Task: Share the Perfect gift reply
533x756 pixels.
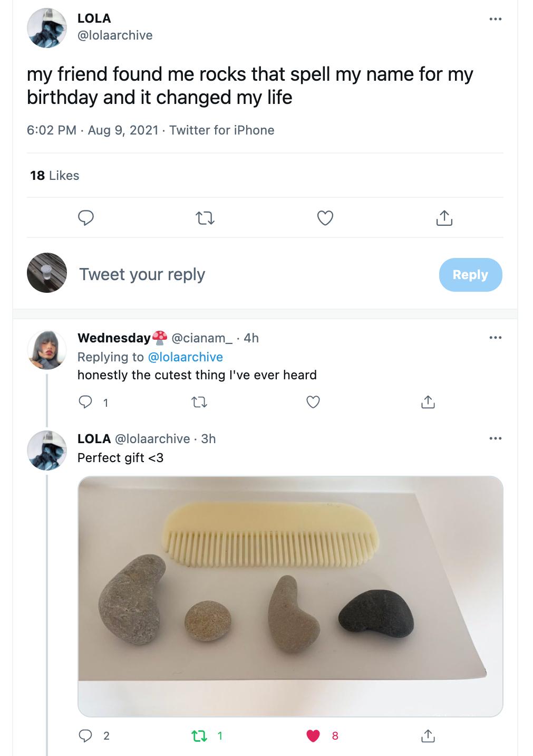Action: pos(428,735)
